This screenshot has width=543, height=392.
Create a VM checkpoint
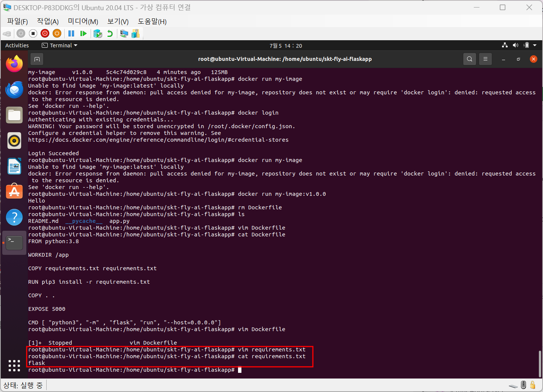click(x=98, y=33)
